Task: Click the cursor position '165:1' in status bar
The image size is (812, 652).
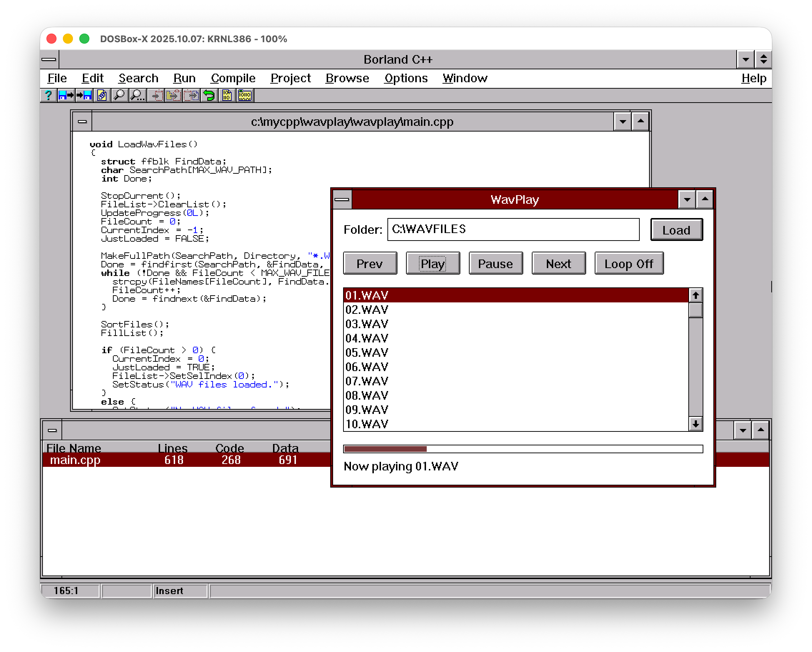Action: pos(66,591)
